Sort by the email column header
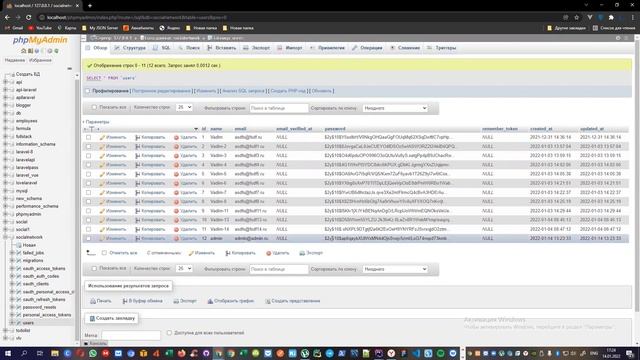 [240, 129]
